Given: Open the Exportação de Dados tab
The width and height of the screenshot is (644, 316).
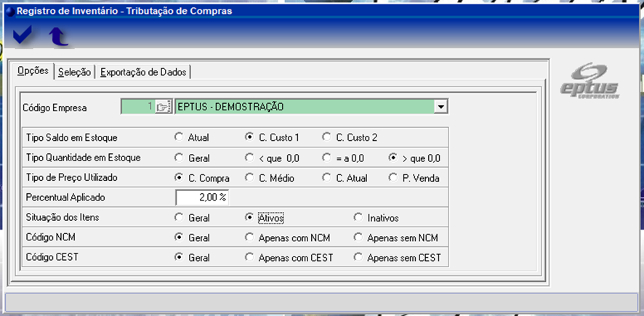Looking at the screenshot, I should click(143, 72).
